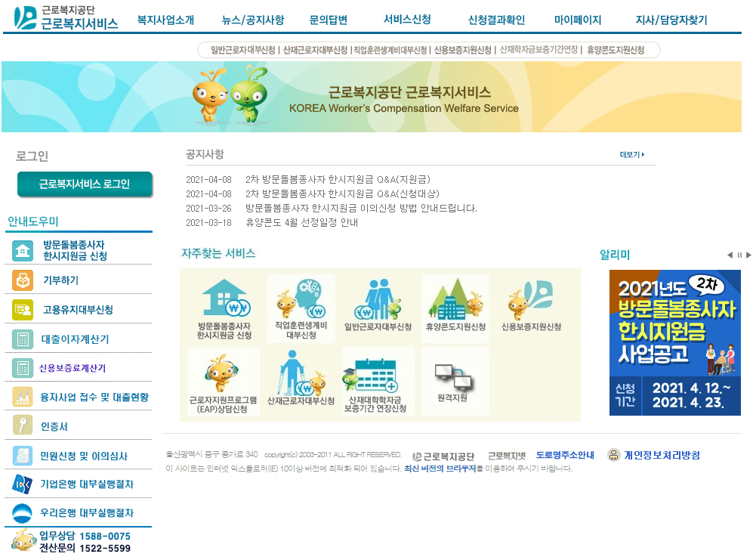Select 직업훈련생계비대부신청 in submenu bar

point(390,50)
